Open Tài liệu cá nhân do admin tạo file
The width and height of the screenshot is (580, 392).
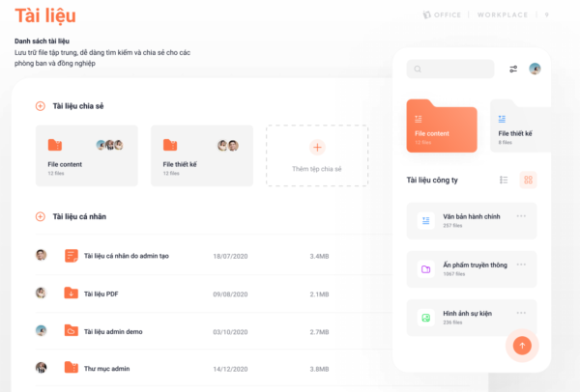click(127, 256)
